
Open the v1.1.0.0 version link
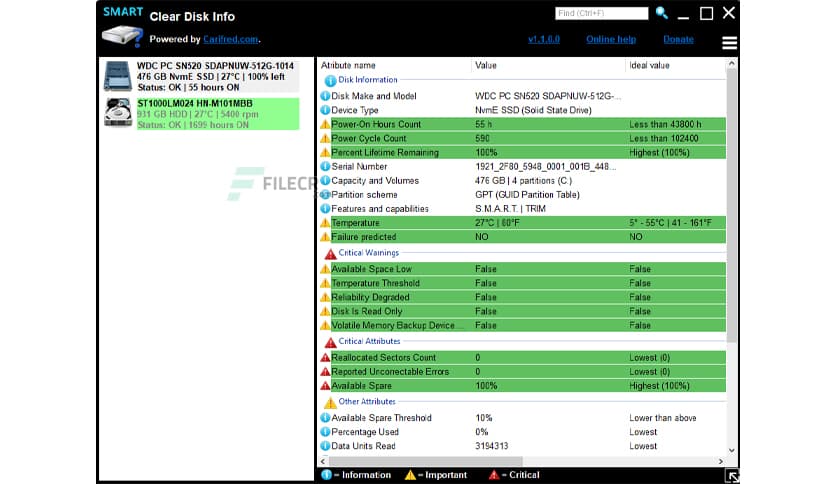pyautogui.click(x=544, y=39)
